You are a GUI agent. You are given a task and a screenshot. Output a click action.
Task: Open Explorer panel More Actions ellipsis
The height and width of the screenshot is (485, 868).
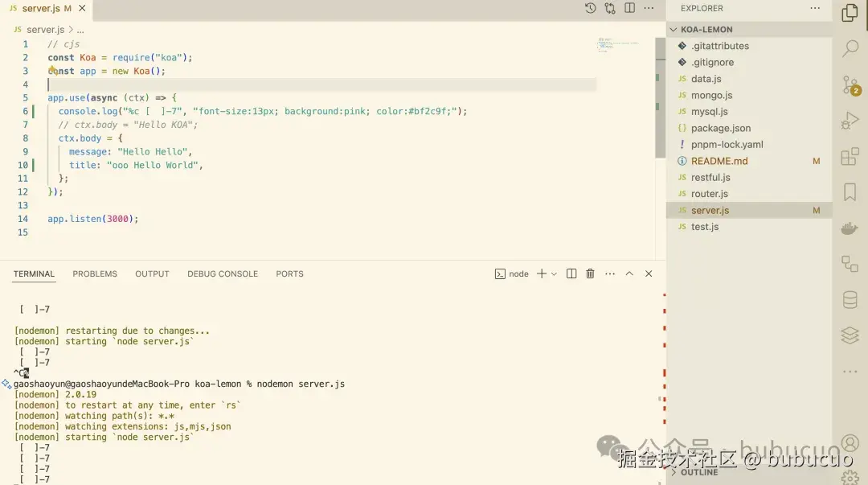pyautogui.click(x=815, y=8)
